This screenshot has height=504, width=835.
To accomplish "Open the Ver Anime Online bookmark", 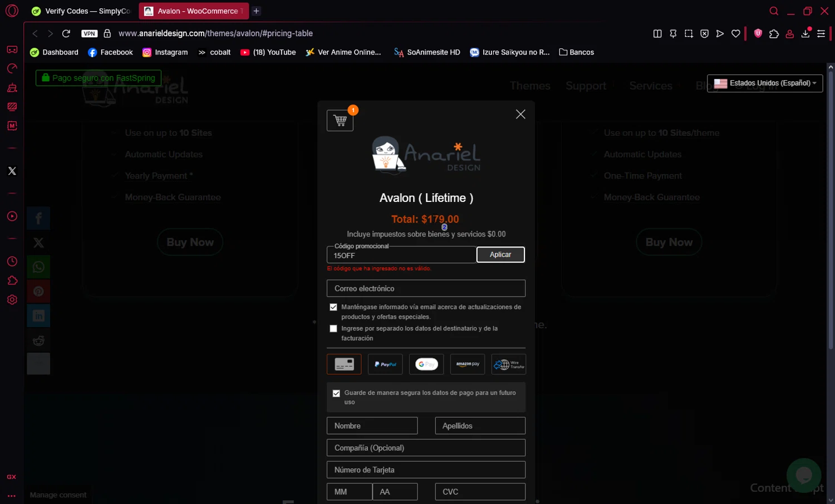I will click(343, 52).
